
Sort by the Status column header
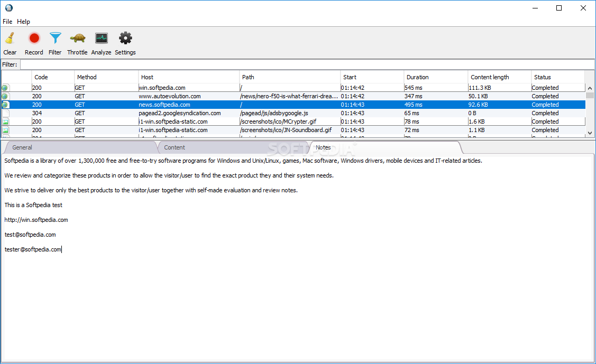coord(557,77)
